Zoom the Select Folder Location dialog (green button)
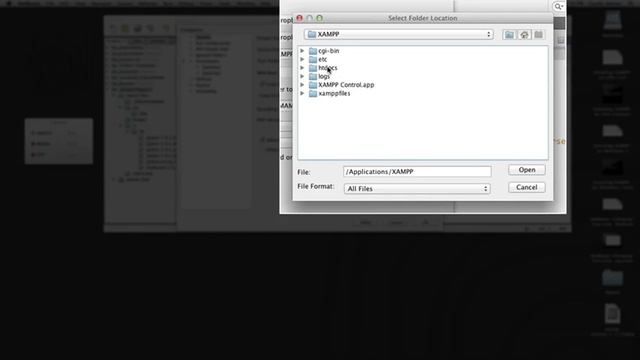Image resolution: width=640 pixels, height=360 pixels. pyautogui.click(x=320, y=18)
